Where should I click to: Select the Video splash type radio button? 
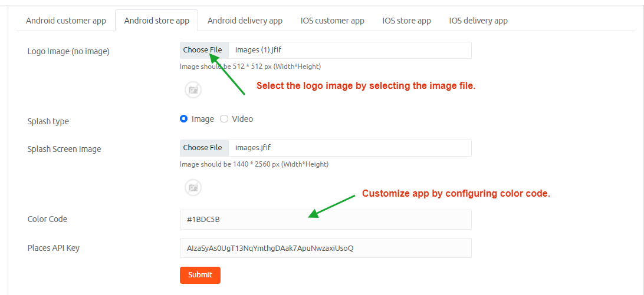tap(224, 119)
